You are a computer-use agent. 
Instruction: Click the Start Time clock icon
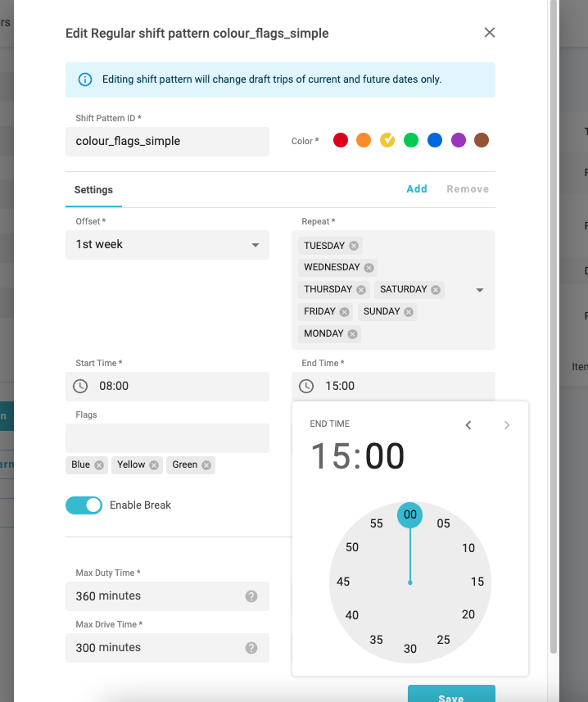tap(80, 386)
